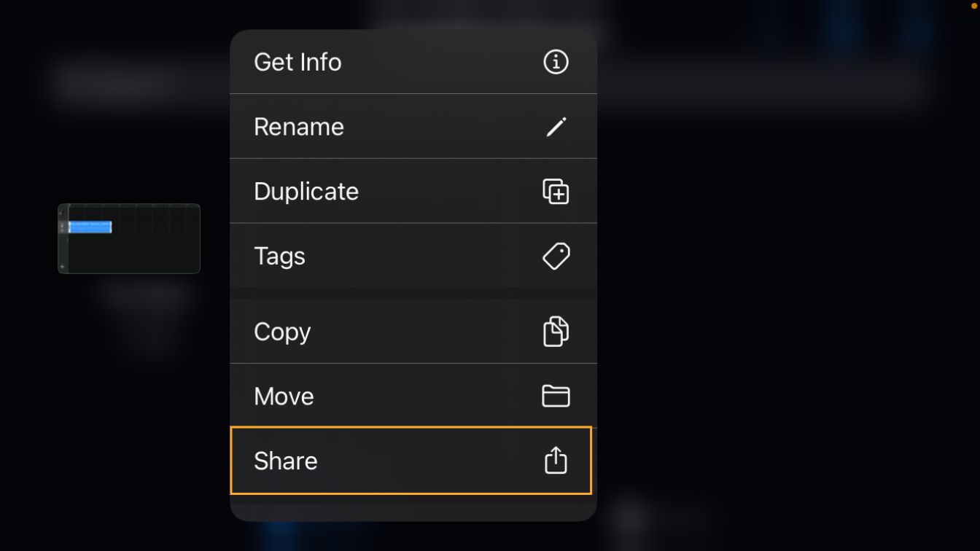Viewport: 980px width, 551px height.
Task: Click the Share arrow-box icon
Action: pyautogui.click(x=556, y=461)
